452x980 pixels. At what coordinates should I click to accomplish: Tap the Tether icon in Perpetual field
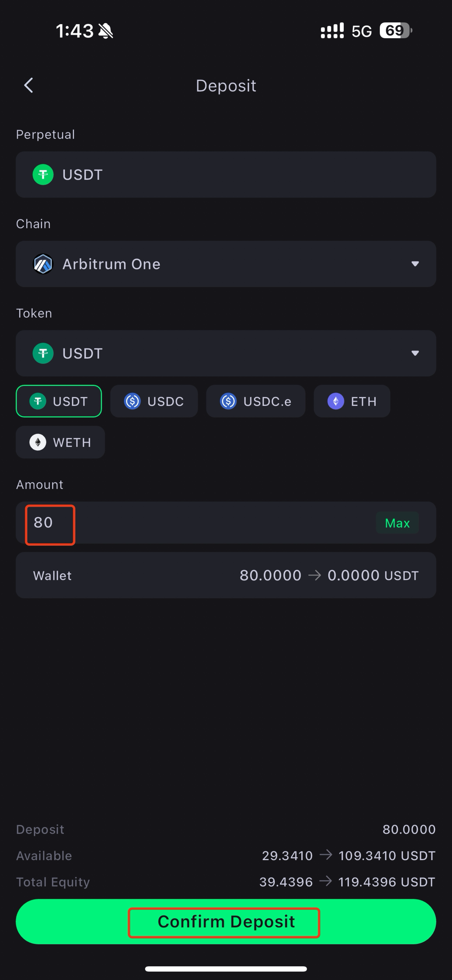[x=43, y=175]
